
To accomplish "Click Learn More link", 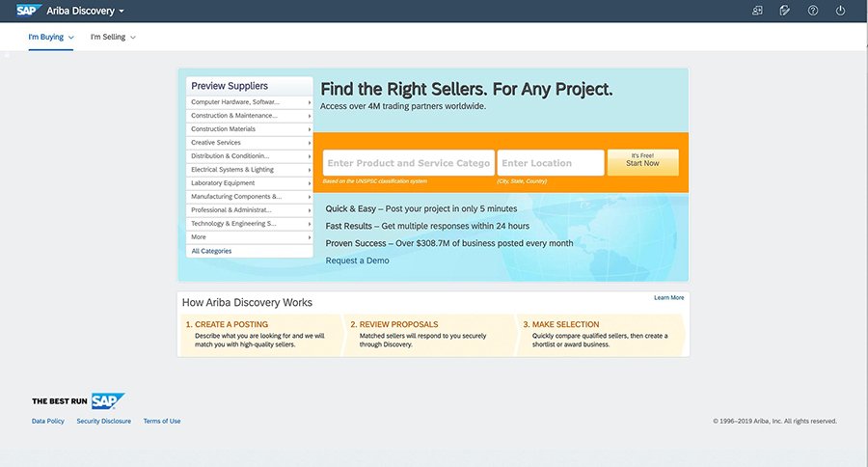I will 668,297.
